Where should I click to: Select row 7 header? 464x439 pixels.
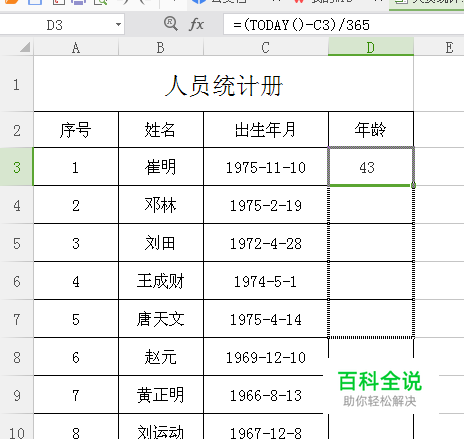[16, 319]
